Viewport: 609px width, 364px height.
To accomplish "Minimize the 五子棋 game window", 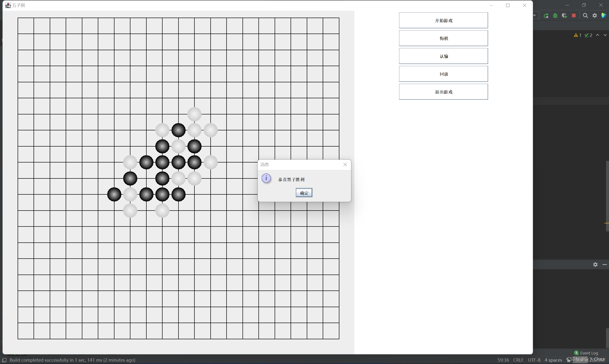I will pyautogui.click(x=491, y=5).
